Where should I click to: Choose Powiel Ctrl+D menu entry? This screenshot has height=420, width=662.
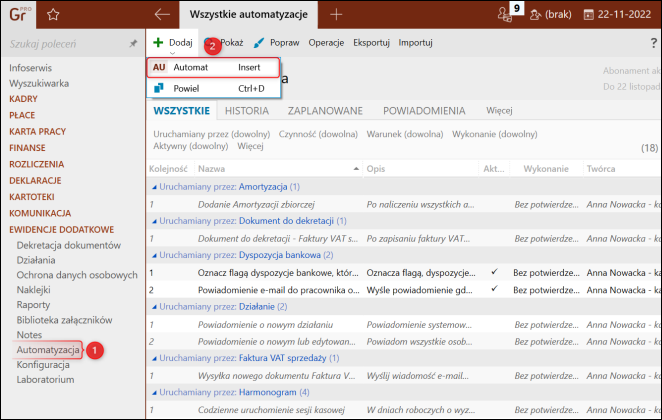[213, 89]
